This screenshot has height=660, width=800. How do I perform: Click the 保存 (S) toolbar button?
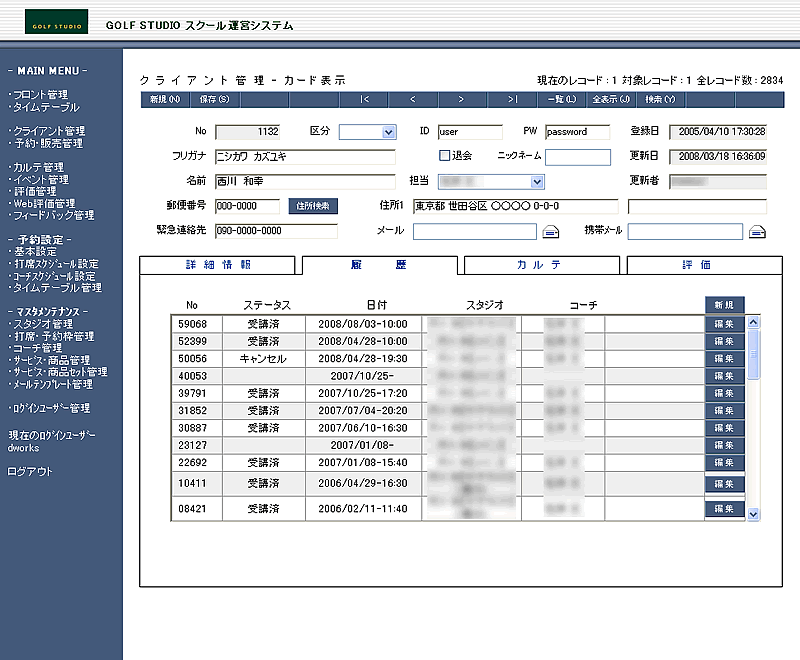point(214,99)
